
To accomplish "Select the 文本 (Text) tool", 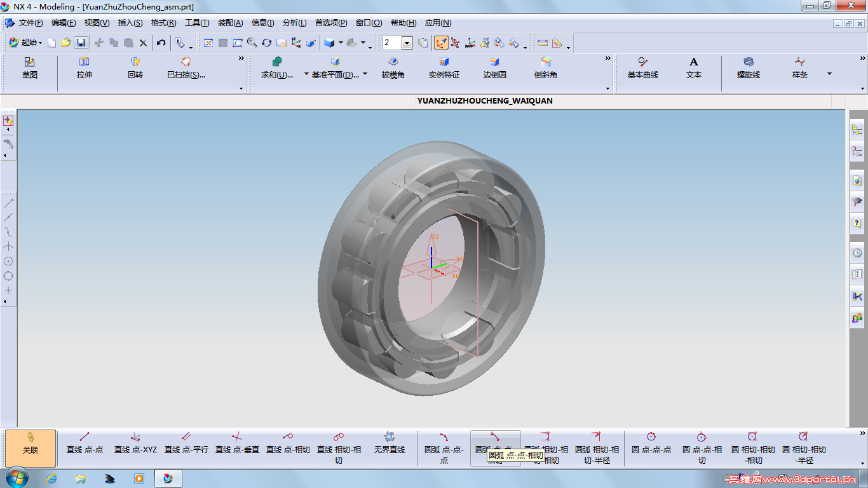I will click(x=694, y=69).
